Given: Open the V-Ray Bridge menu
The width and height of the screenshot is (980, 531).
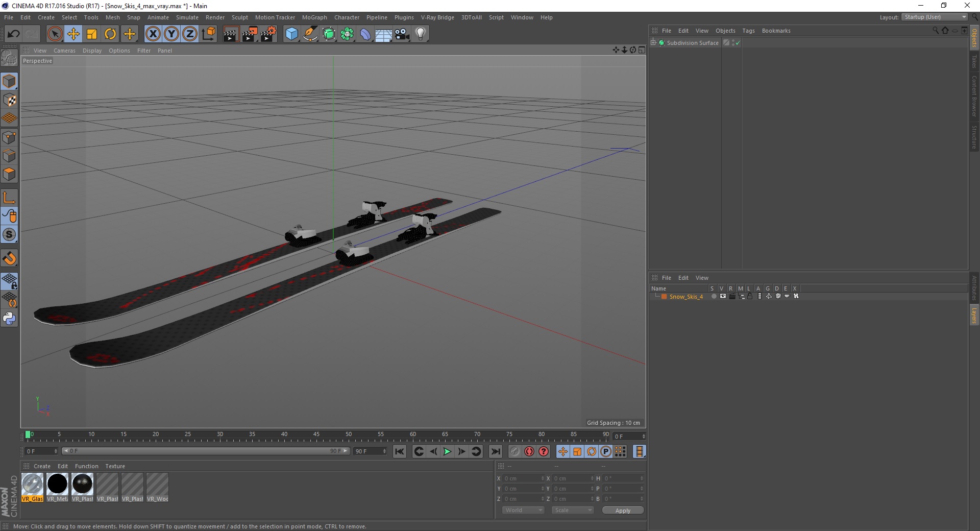Looking at the screenshot, I should click(437, 17).
